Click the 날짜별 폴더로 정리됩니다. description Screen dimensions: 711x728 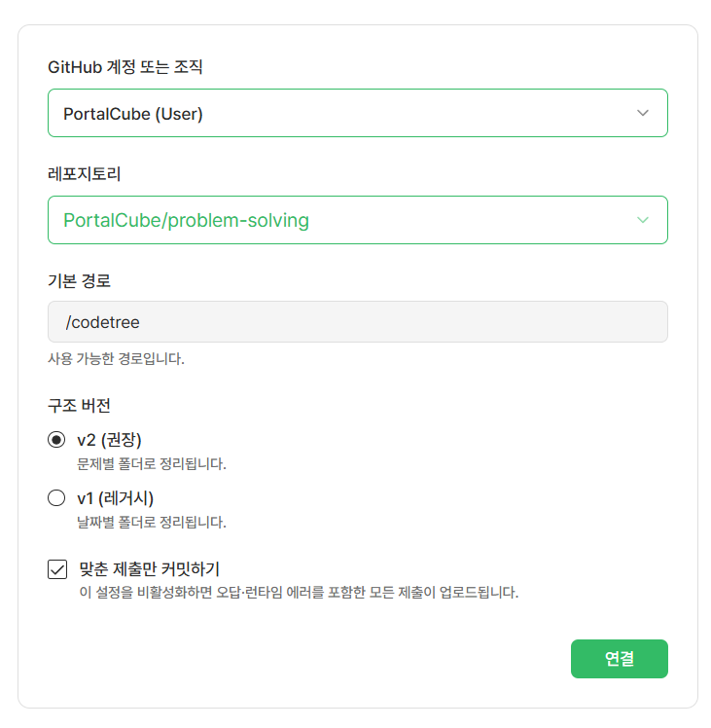point(152,523)
